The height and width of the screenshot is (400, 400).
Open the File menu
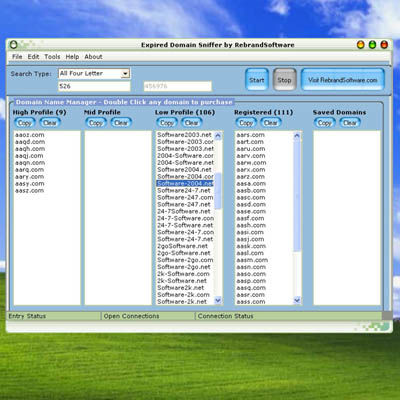(17, 57)
